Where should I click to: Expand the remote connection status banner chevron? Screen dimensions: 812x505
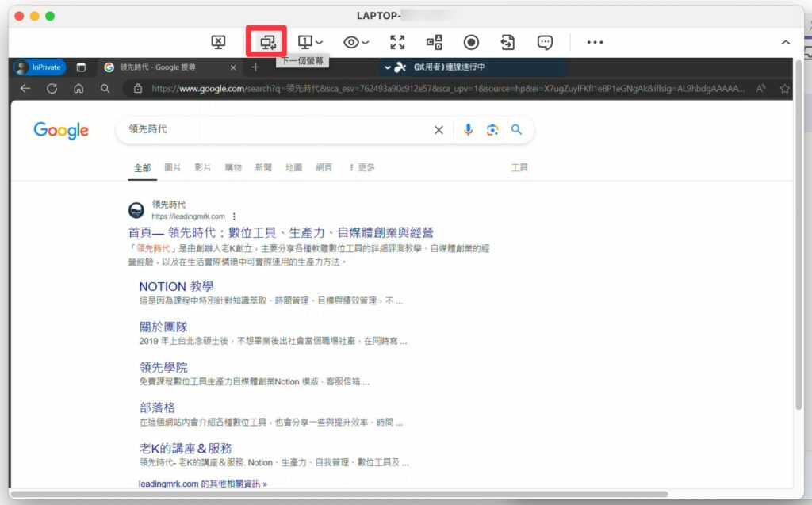tap(387, 67)
